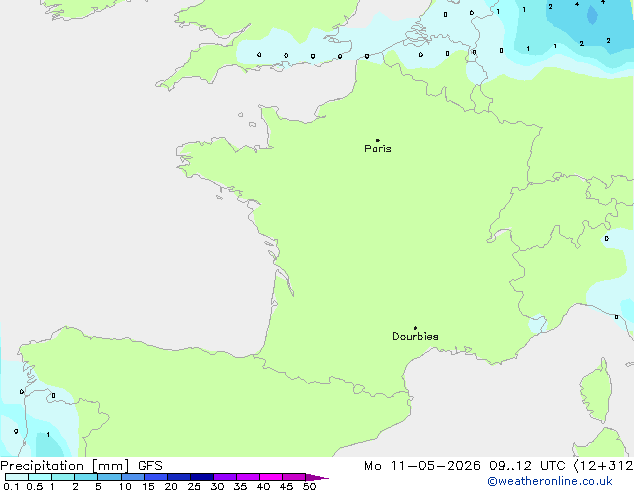Viewport: 634px width, 490px height.
Task: Click the '25' legend scale label
Action: click(x=194, y=486)
